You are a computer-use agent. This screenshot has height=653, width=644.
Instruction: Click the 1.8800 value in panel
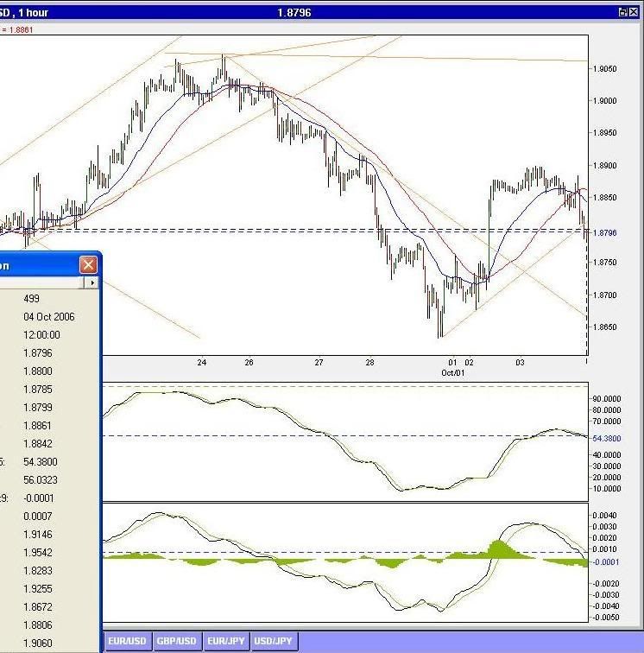38,371
